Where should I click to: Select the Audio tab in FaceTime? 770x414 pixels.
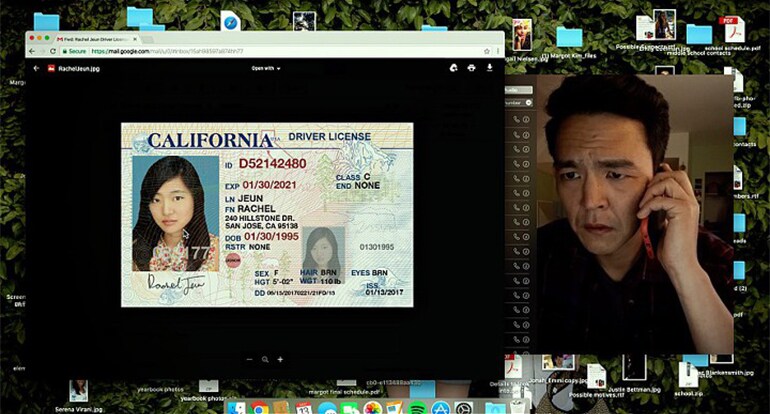519,90
